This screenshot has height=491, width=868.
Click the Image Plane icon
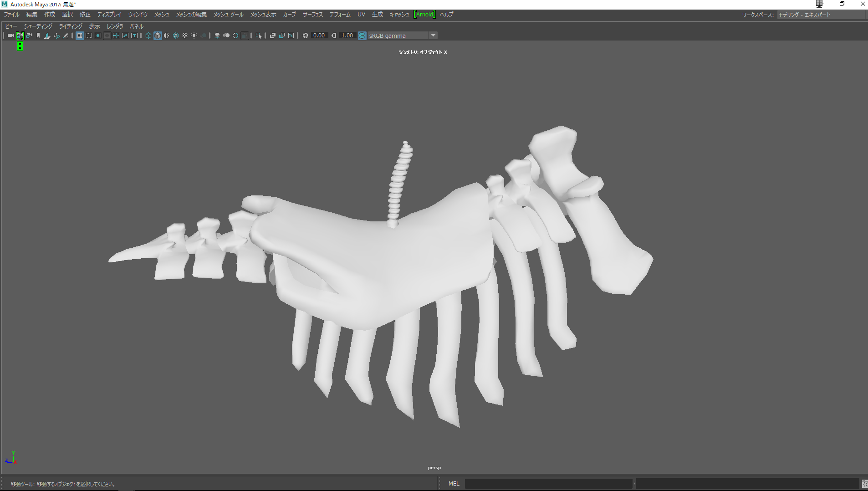[x=47, y=36]
